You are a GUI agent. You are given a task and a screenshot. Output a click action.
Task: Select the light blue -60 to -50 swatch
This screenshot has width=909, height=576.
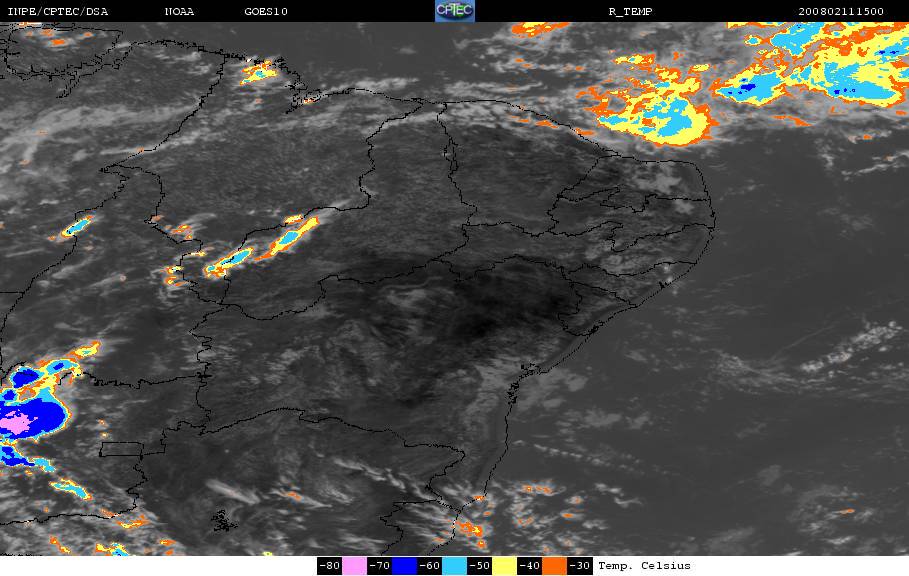point(454,566)
